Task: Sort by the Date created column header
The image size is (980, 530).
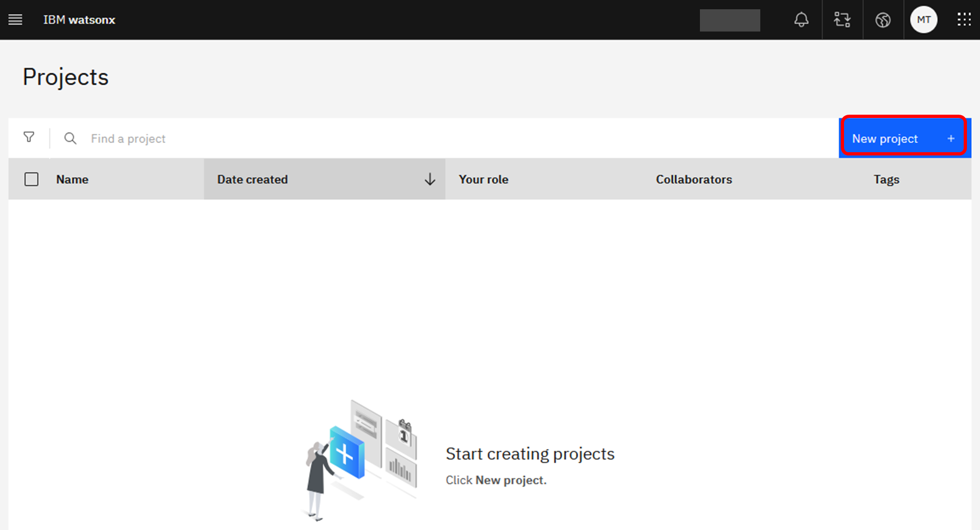Action: pos(252,179)
